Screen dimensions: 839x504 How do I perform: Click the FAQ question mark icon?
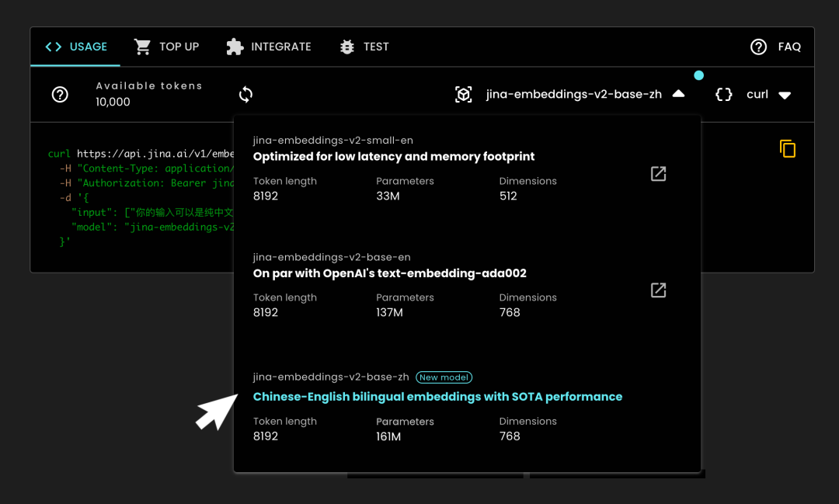758,47
